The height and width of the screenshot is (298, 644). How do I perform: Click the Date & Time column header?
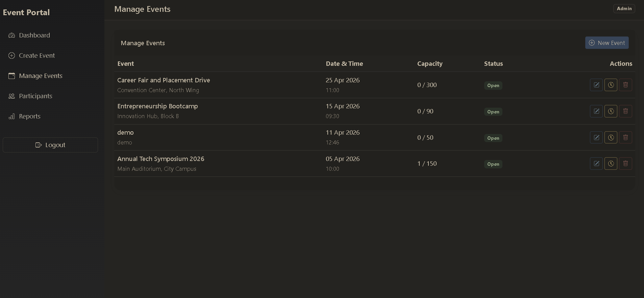click(344, 64)
